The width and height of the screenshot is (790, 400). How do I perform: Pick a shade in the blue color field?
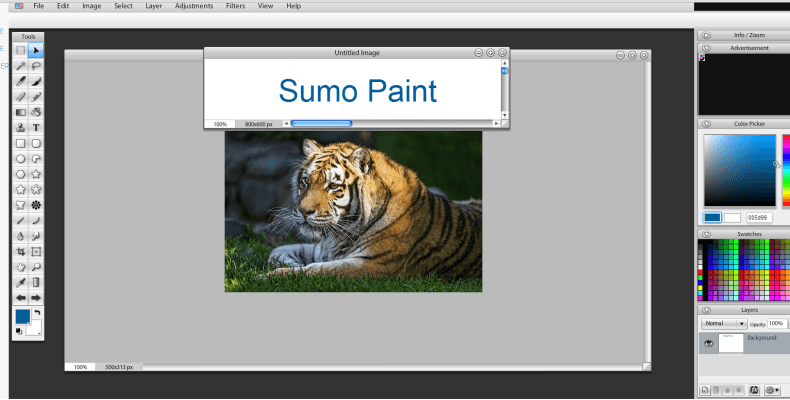(x=740, y=170)
